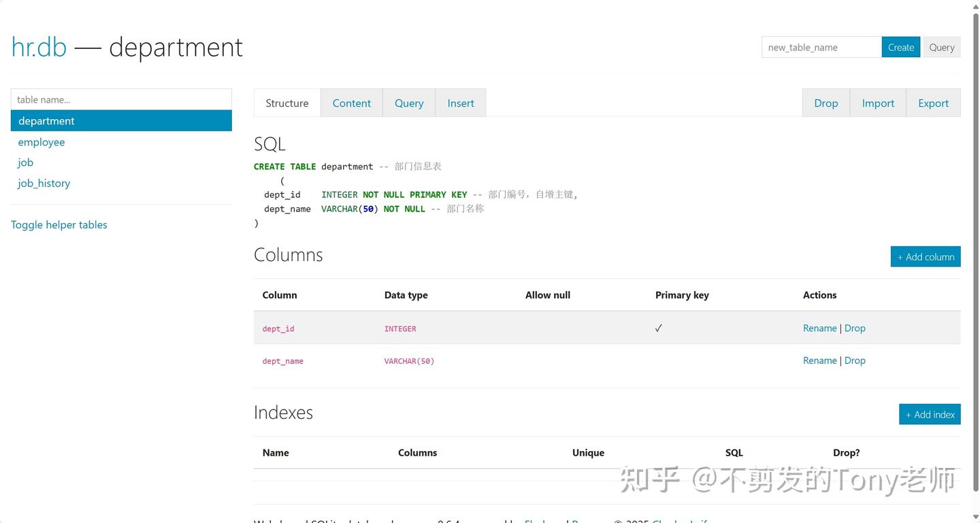The width and height of the screenshot is (980, 523).
Task: Open the job table
Action: (25, 162)
